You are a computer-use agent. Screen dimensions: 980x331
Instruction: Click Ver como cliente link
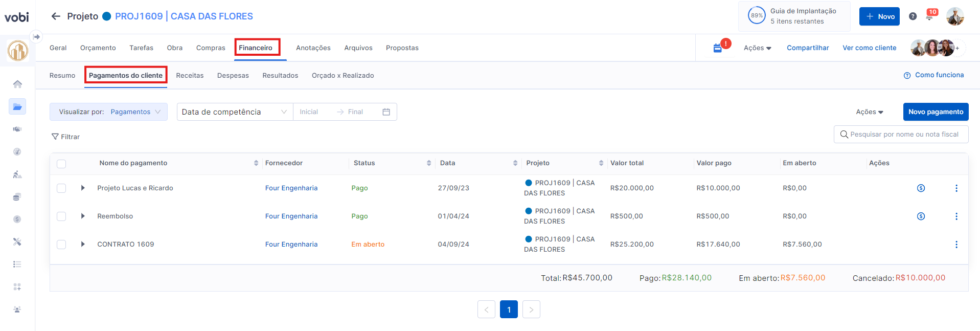pos(870,48)
